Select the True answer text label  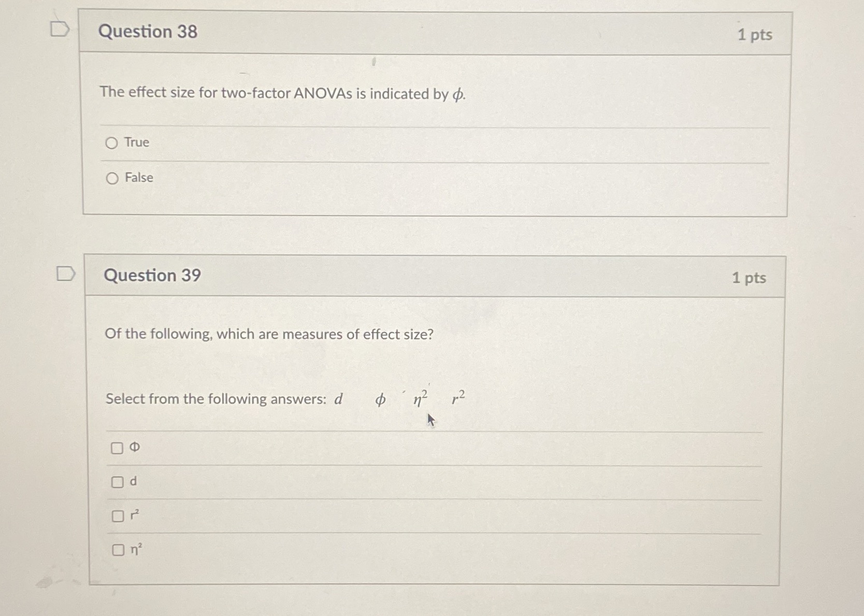136,142
